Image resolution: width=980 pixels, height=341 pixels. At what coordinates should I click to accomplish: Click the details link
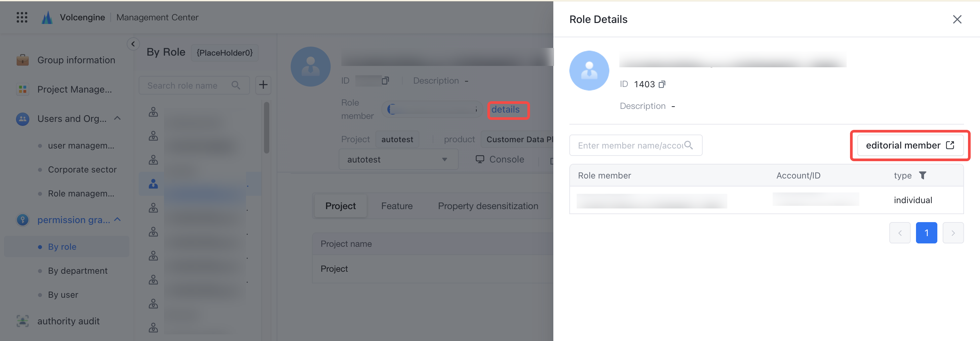(505, 110)
